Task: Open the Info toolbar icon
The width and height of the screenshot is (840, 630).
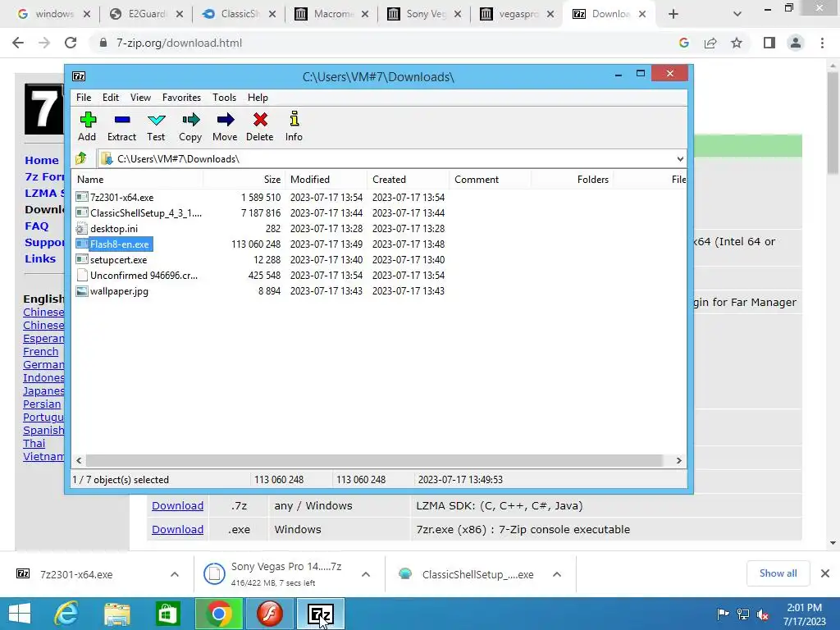Action: click(x=294, y=126)
